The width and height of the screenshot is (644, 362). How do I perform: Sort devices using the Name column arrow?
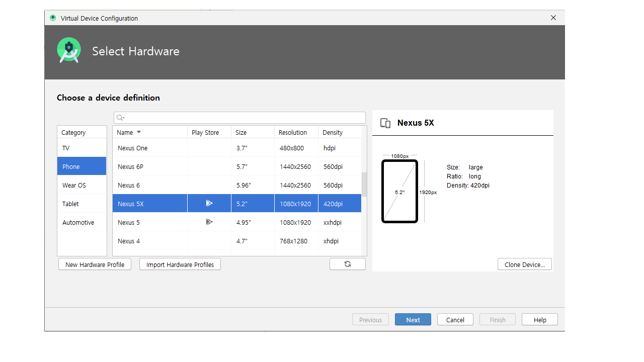click(139, 132)
